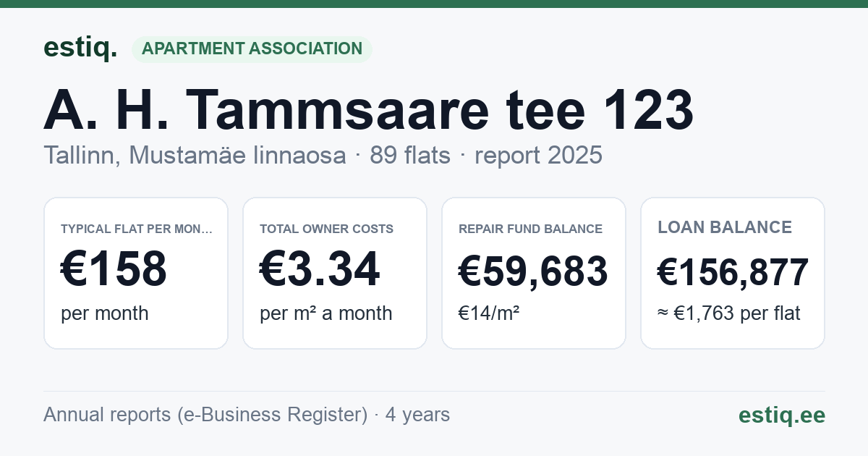Click the €156,877 value
Viewport: 868px width, 456px height.
click(733, 273)
